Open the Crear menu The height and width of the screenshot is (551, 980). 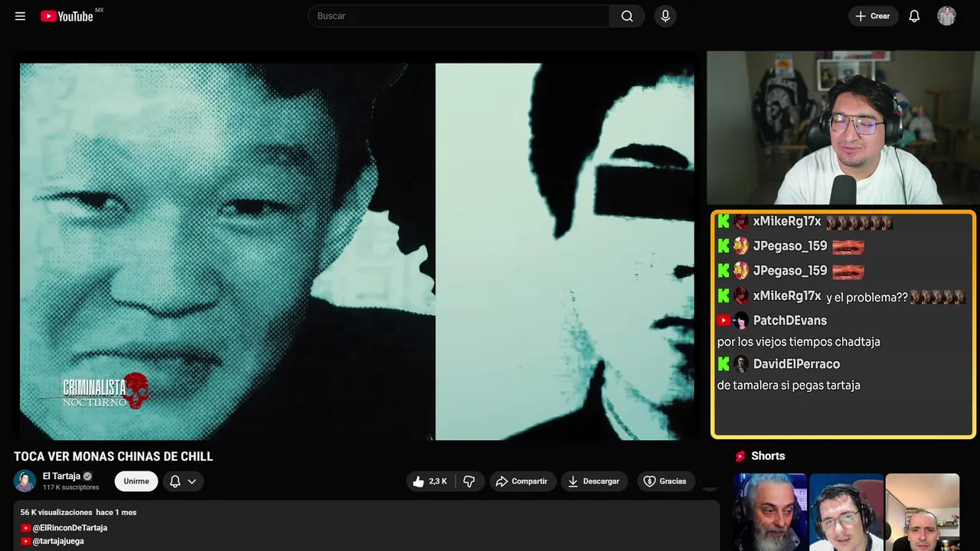coord(873,16)
